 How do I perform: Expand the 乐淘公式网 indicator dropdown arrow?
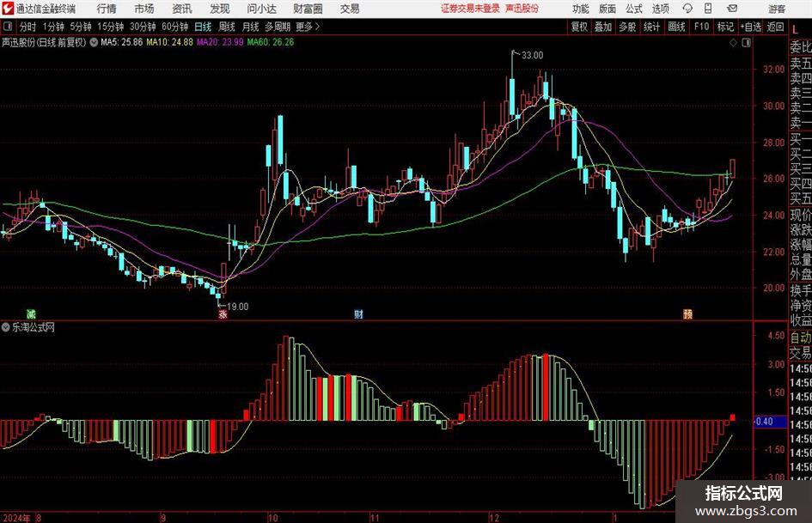click(6, 327)
